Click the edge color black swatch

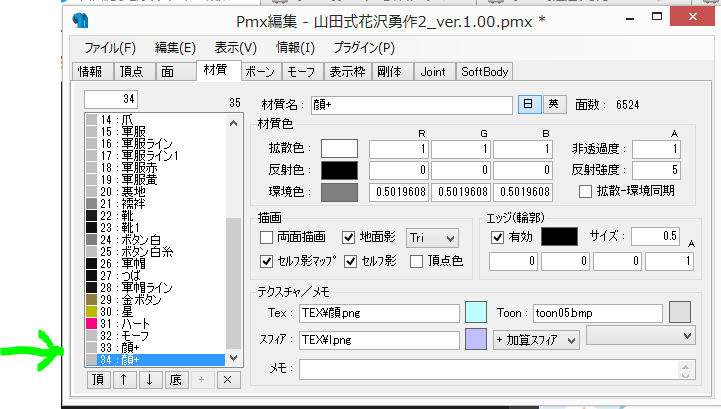[x=559, y=236]
